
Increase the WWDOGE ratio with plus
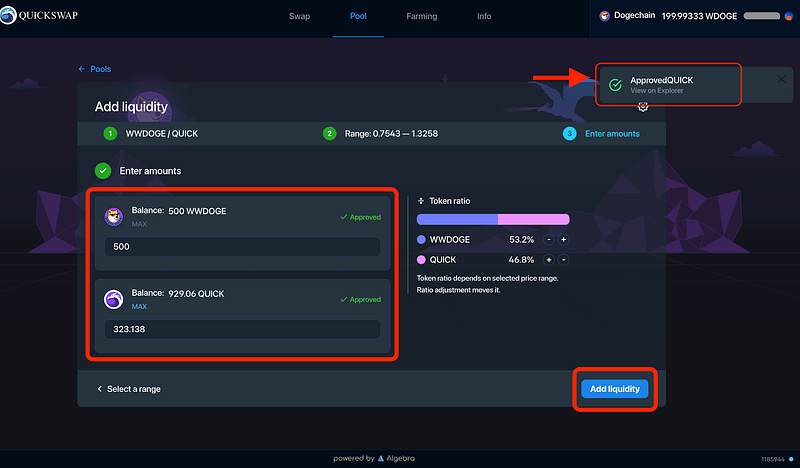click(564, 239)
